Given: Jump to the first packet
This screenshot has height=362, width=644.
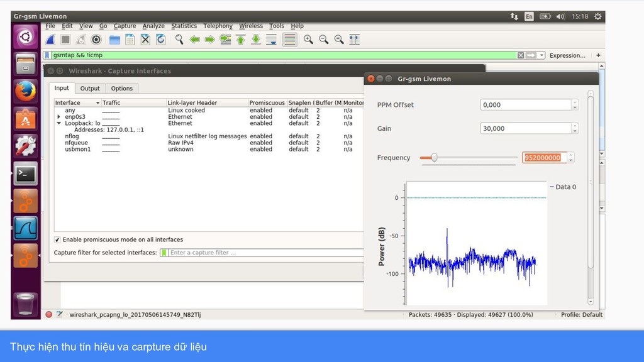Looking at the screenshot, I should (x=241, y=40).
